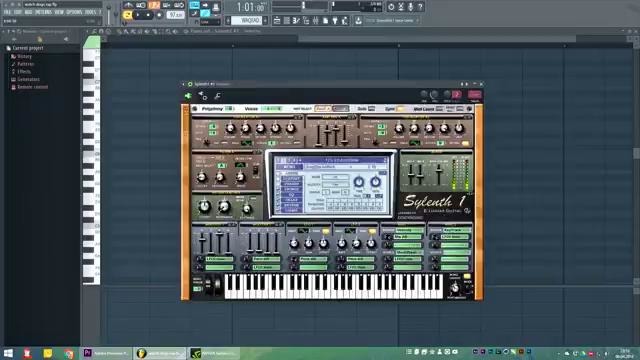
Task: Click the MENU button on Sylenth1 LCD
Action: (x=289, y=167)
